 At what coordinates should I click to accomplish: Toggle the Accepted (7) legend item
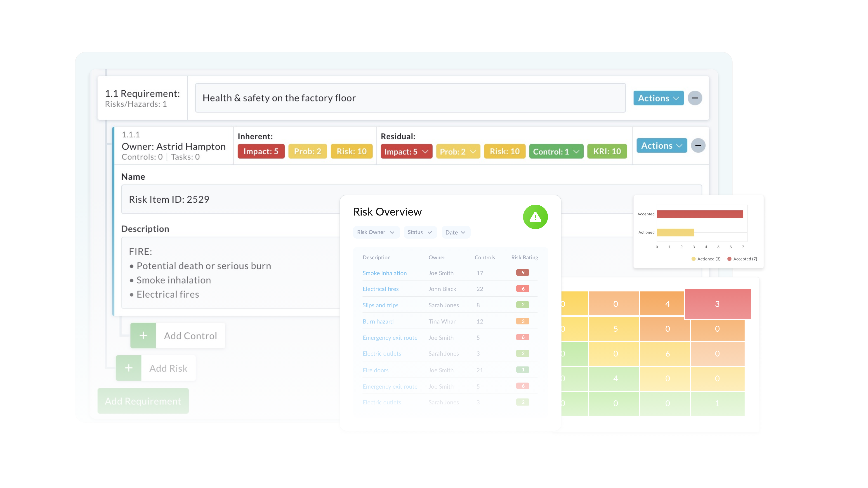coord(742,259)
